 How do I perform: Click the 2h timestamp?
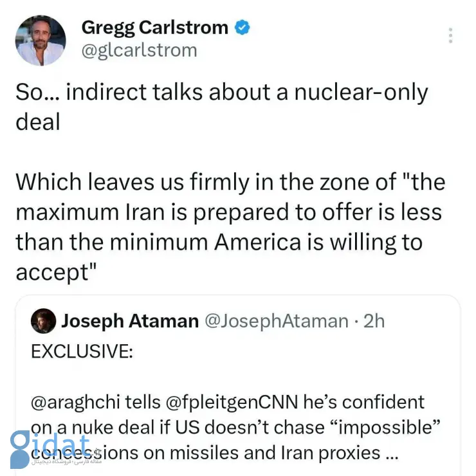(374, 321)
